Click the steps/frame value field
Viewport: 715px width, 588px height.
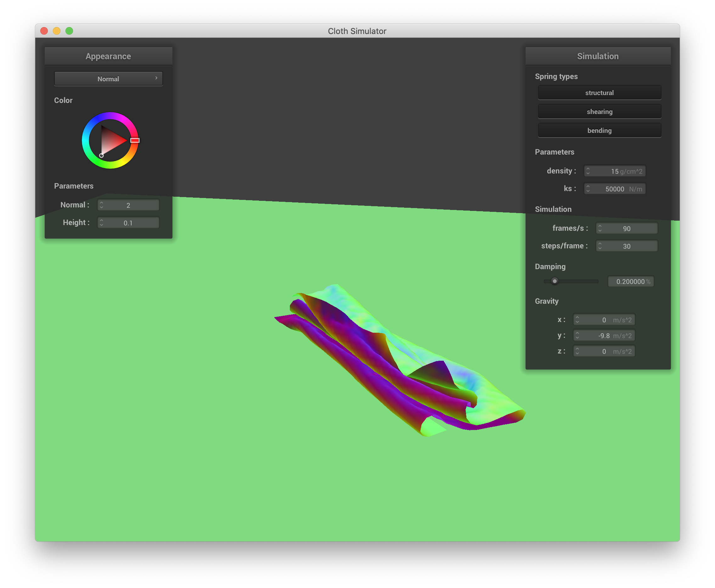627,246
